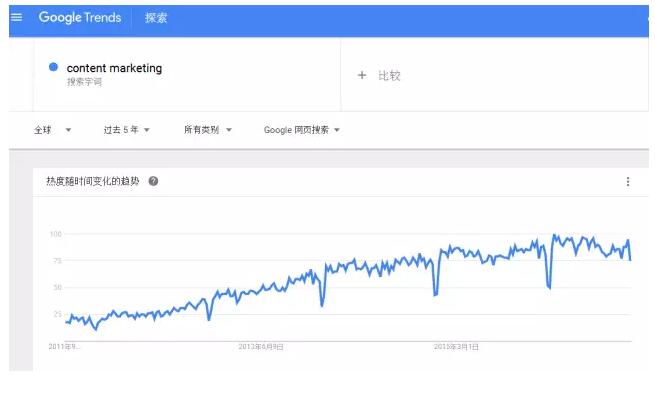This screenshot has height=393, width=655.
Task: Click the 2011年9 start date label
Action: [x=64, y=347]
